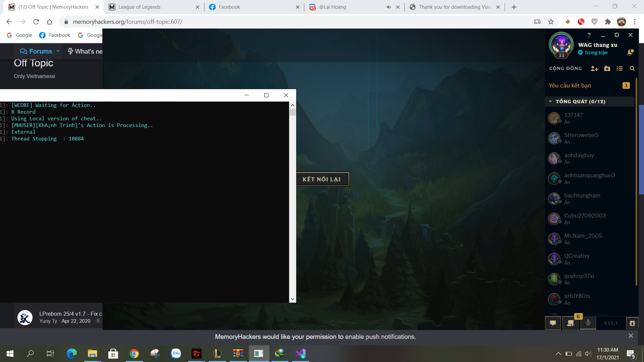Open WinRAR from the taskbar
Viewport: 644px width, 362px height.
[x=238, y=353]
